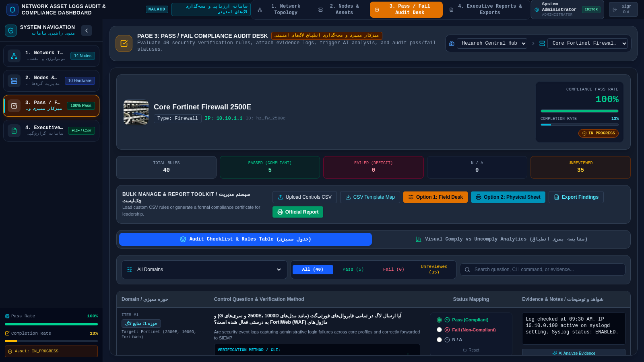The height and width of the screenshot is (362, 644).
Task: Open the All Domains filter dropdown
Action: (x=204, y=269)
